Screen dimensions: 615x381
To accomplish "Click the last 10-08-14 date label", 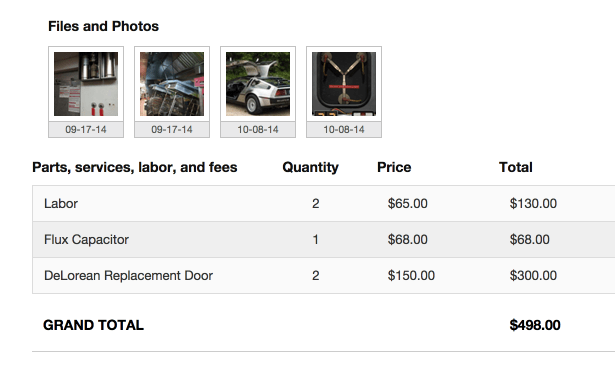I will 344,129.
